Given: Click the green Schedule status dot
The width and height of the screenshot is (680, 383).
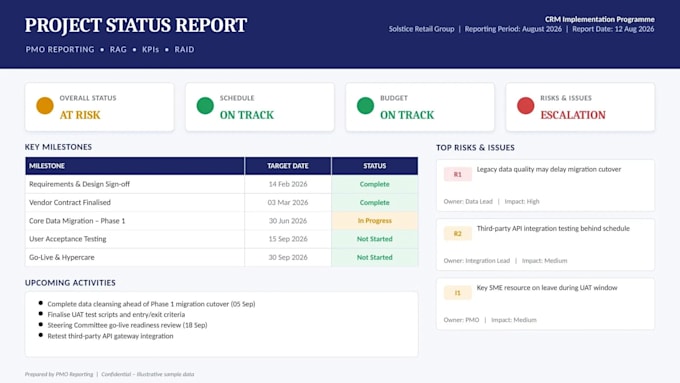Looking at the screenshot, I should [x=205, y=106].
